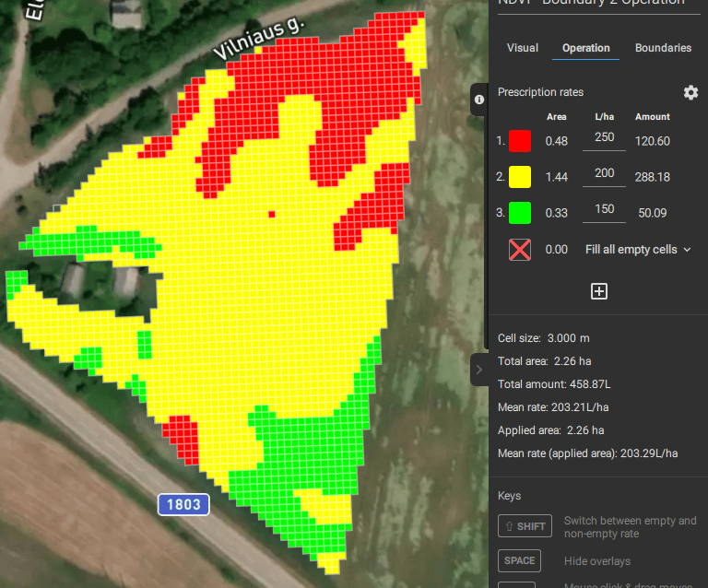This screenshot has height=588, width=708.
Task: Switch to the Operation tab
Action: (x=585, y=48)
